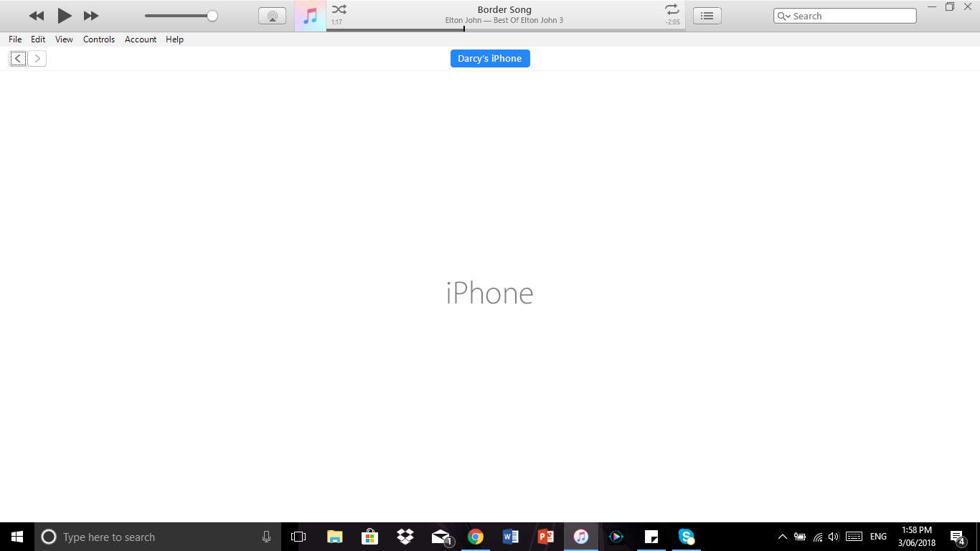The width and height of the screenshot is (980, 551).
Task: Open the Wi-Fi network panel
Action: (x=817, y=537)
